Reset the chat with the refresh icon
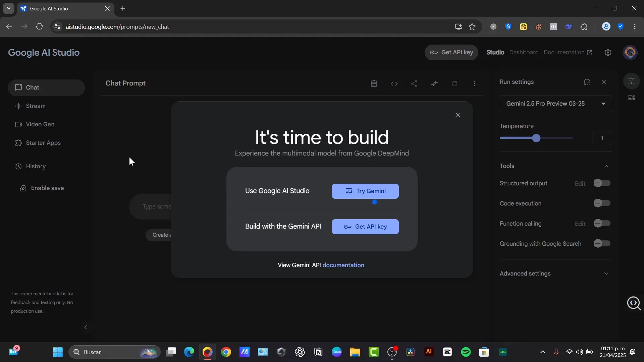The height and width of the screenshot is (362, 644). point(455,83)
